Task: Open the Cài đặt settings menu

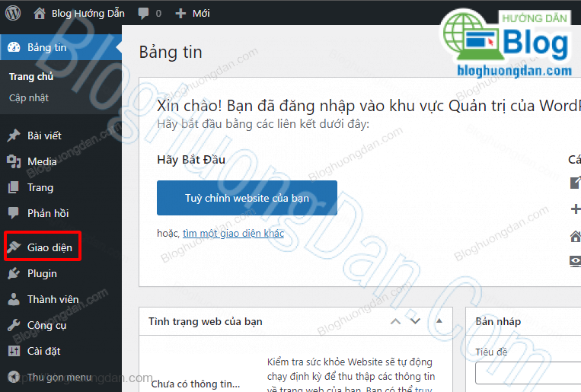Action: tap(43, 351)
